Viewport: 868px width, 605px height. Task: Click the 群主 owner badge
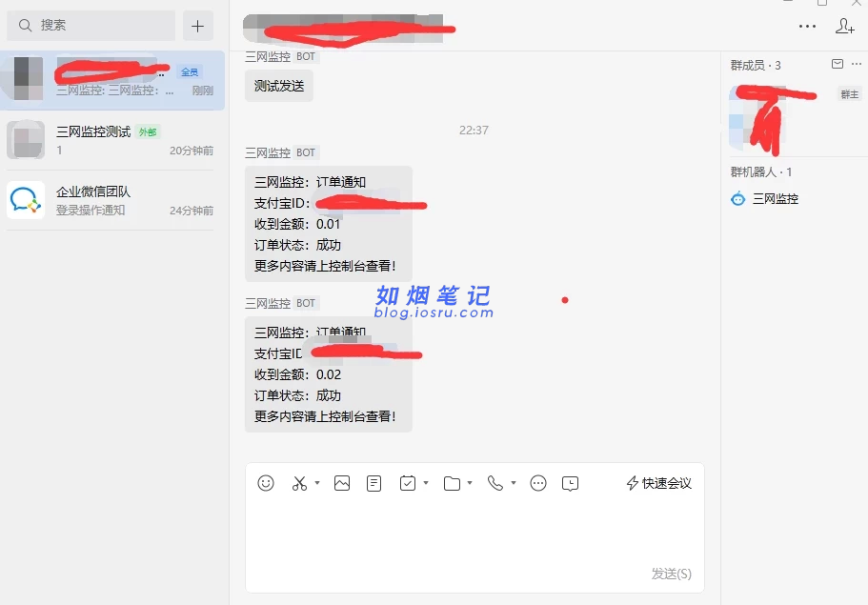click(x=849, y=94)
